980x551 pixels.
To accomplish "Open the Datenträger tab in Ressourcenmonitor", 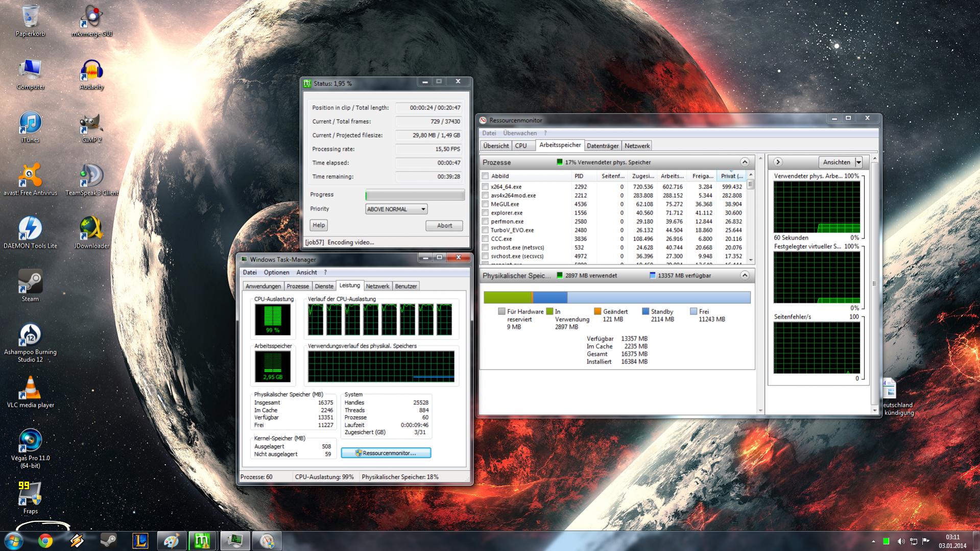I will 603,146.
